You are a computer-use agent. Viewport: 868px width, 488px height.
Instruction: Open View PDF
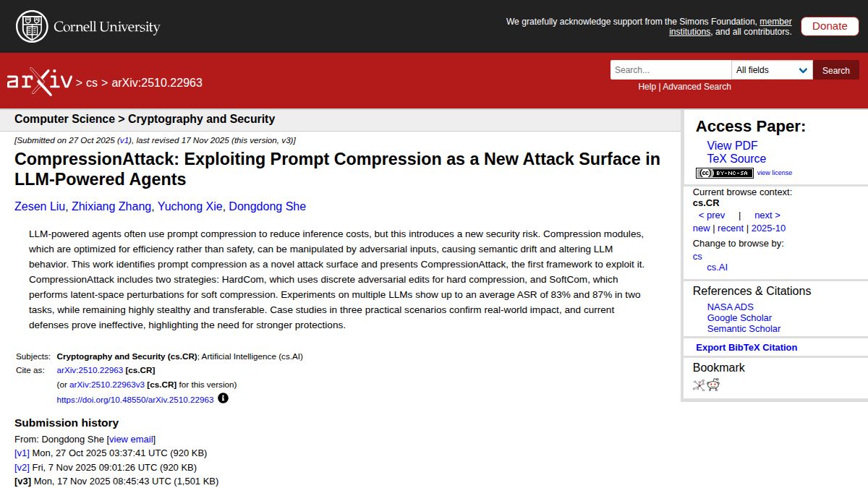tap(732, 145)
